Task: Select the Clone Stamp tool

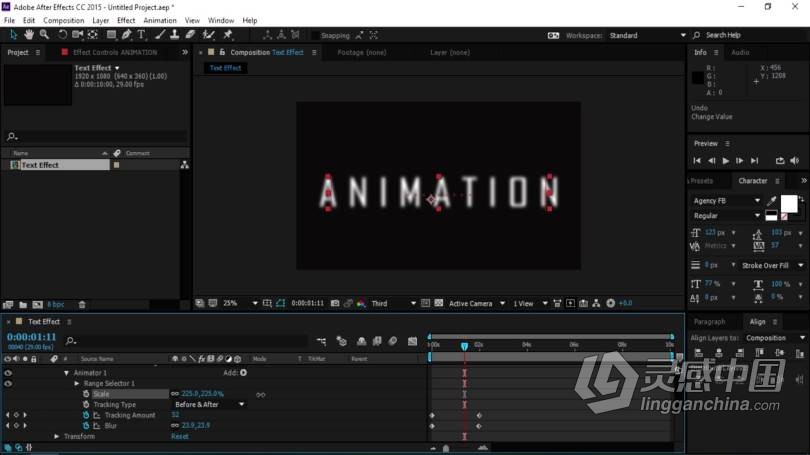Action: (x=175, y=35)
